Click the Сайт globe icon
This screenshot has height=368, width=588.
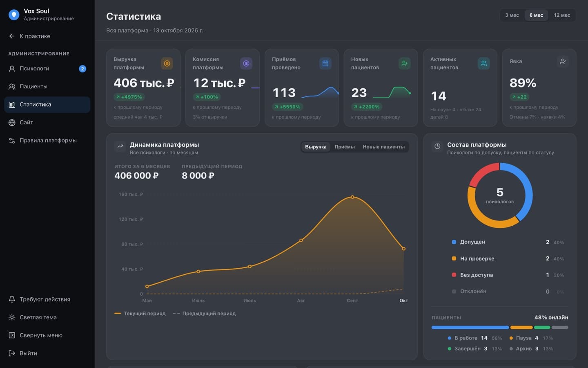pyautogui.click(x=12, y=123)
